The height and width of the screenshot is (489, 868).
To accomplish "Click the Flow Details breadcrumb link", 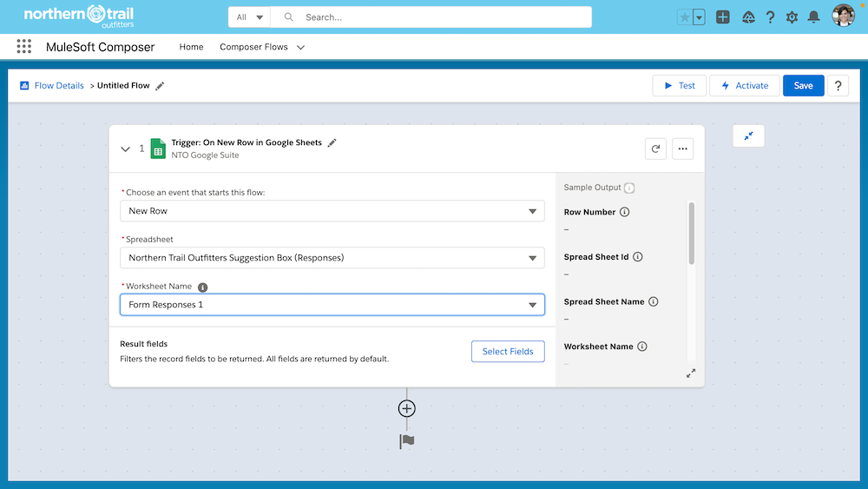I will pos(59,86).
